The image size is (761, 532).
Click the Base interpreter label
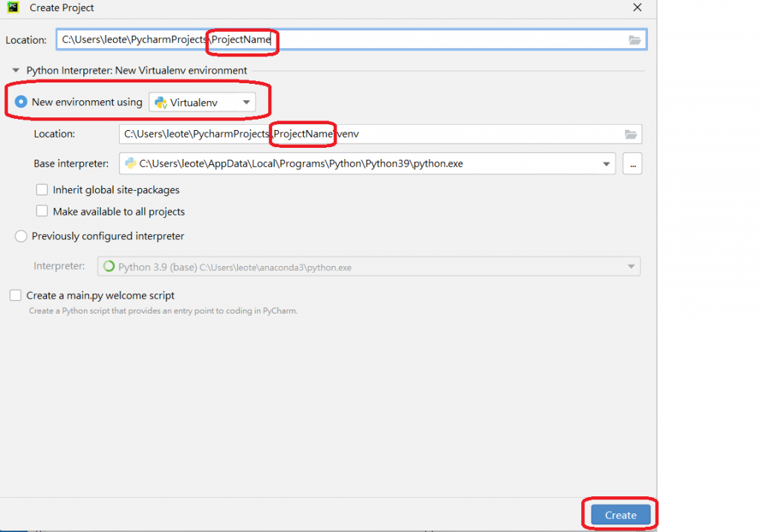pyautogui.click(x=71, y=163)
